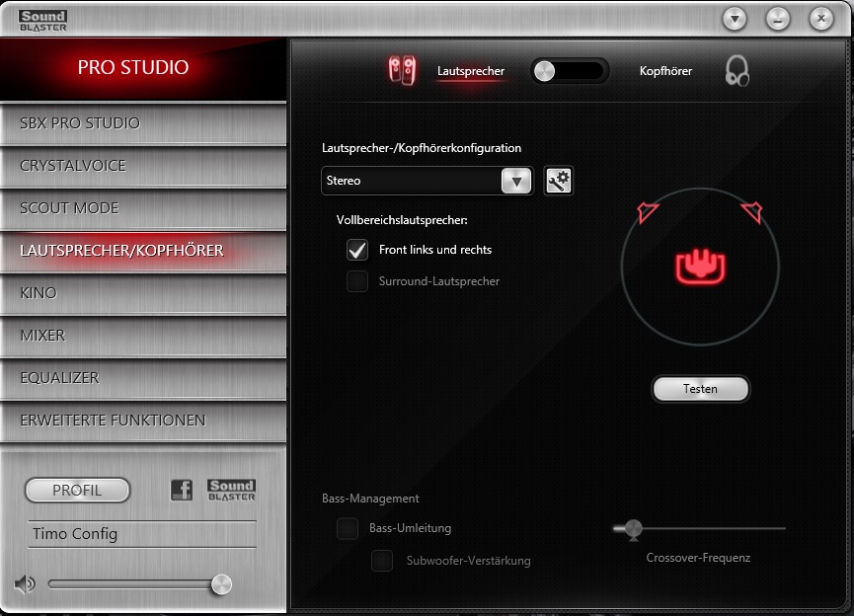The image size is (854, 616).
Task: Uncheck Front links und rechts
Action: coord(357,250)
